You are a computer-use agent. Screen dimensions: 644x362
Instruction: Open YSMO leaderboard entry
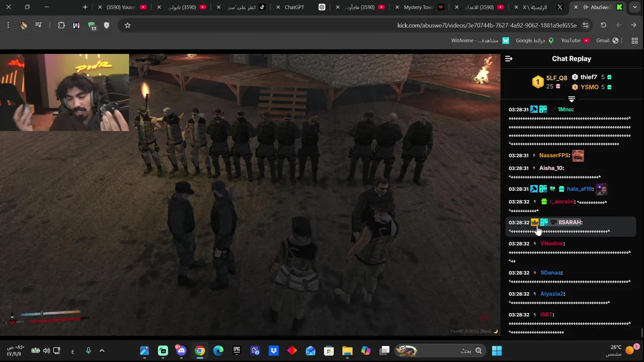pyautogui.click(x=589, y=87)
